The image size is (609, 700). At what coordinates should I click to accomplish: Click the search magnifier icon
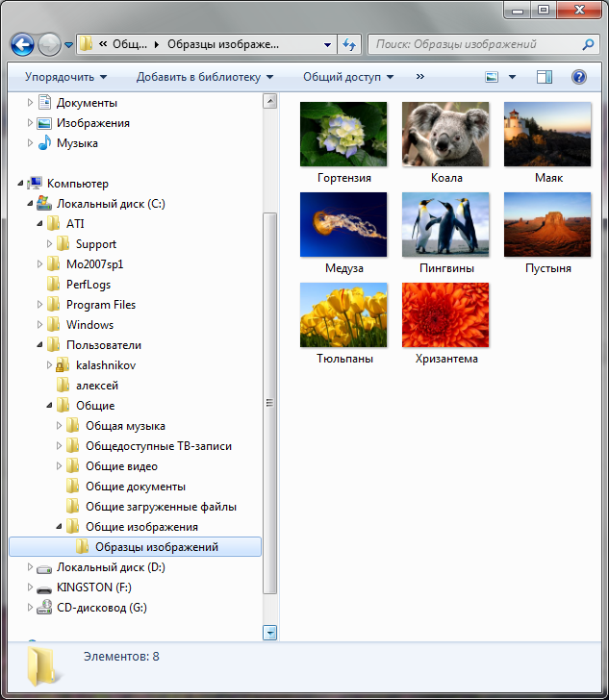[x=588, y=44]
